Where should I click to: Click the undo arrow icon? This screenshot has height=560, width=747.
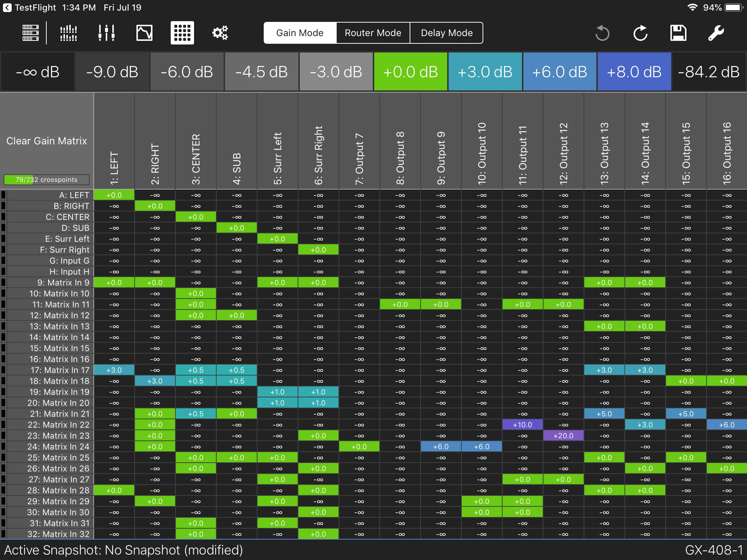click(x=602, y=33)
